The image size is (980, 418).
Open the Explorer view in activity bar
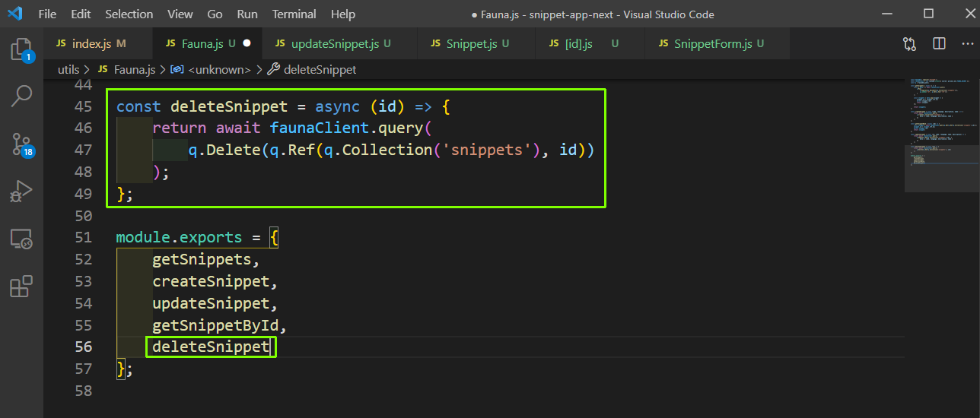pos(21,50)
